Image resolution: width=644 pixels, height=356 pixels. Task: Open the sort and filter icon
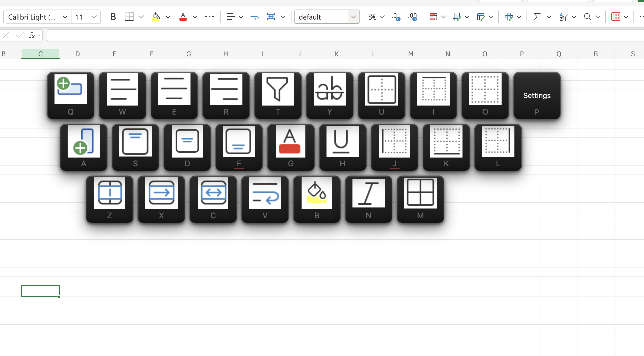(564, 17)
